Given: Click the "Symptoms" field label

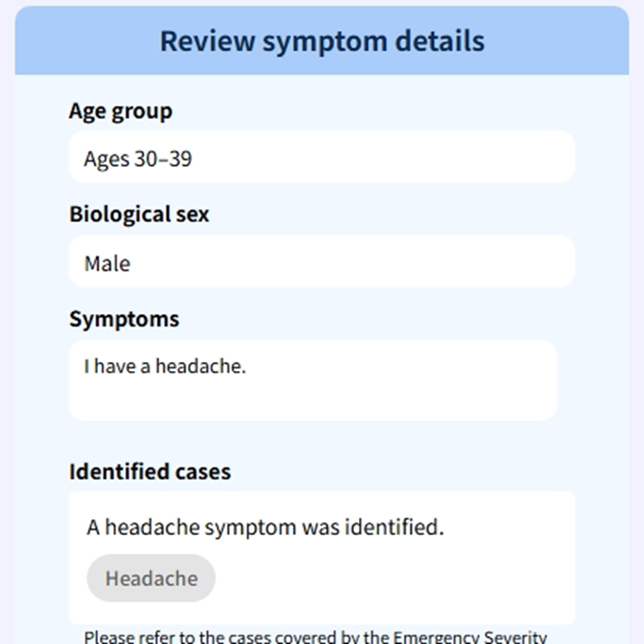Looking at the screenshot, I should [124, 319].
